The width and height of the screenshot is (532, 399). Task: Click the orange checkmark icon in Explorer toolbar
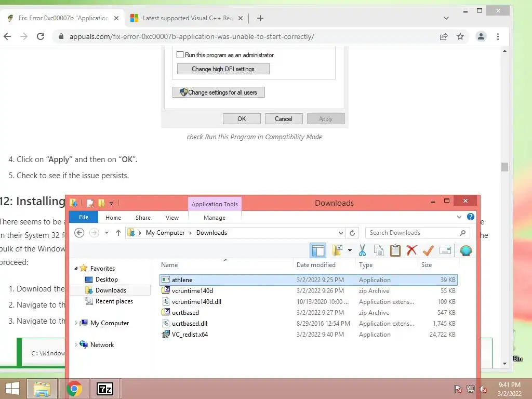coord(428,251)
